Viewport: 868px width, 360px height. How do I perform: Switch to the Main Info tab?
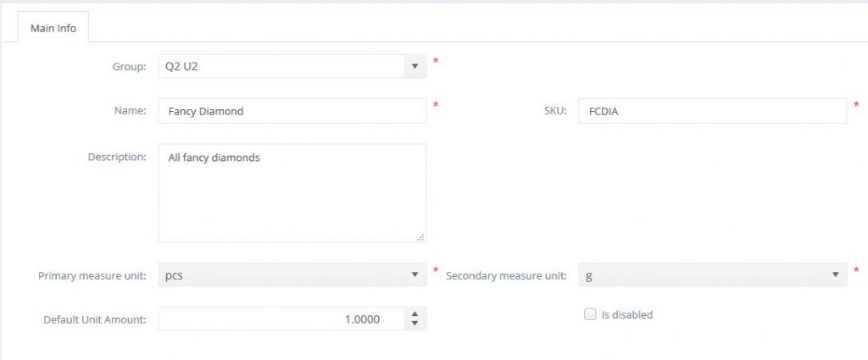pyautogui.click(x=53, y=28)
